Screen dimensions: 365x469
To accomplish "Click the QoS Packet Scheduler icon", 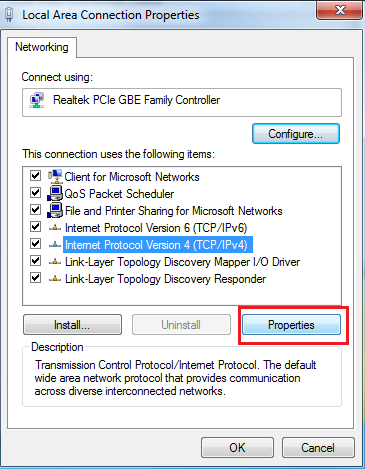I will point(55,193).
